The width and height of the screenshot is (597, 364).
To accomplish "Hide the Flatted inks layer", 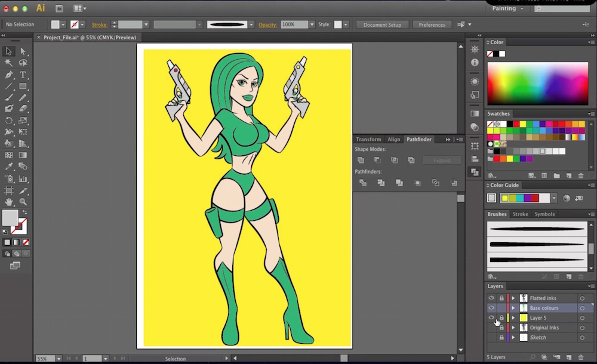I will tap(491, 298).
